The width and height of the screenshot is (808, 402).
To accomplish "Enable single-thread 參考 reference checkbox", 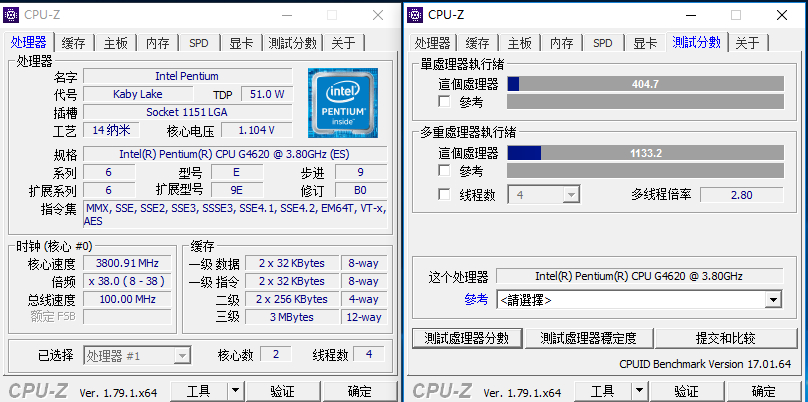I will (x=445, y=102).
